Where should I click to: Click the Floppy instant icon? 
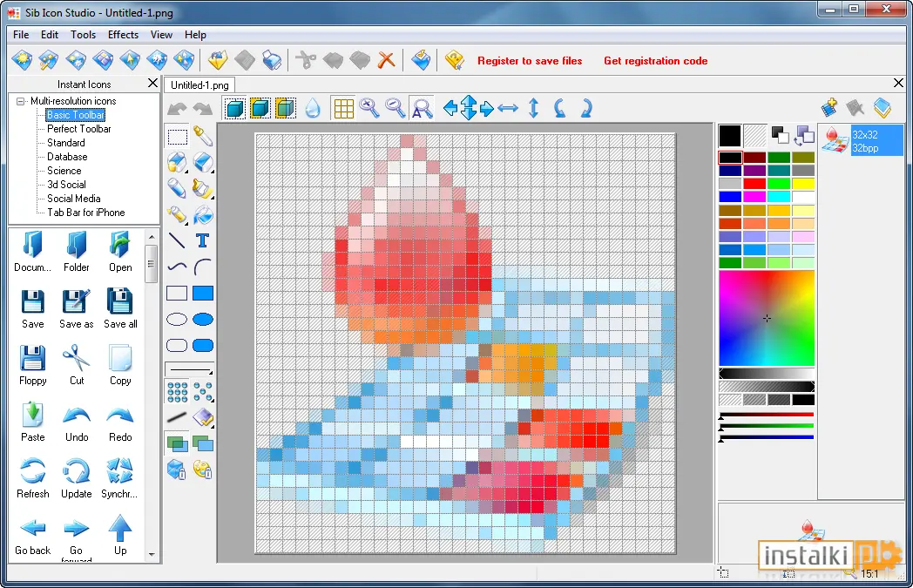tap(32, 365)
